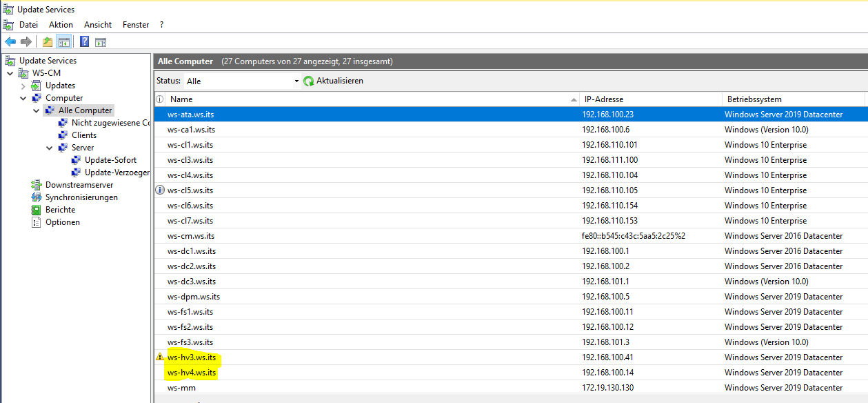This screenshot has height=403, width=868.
Task: Open the Aktion menu
Action: (x=61, y=25)
